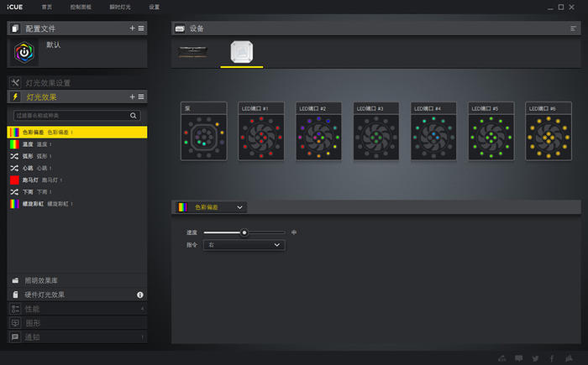This screenshot has width=588, height=365.
Task: Open the 控制面板 (Dashboard) tab
Action: click(81, 7)
